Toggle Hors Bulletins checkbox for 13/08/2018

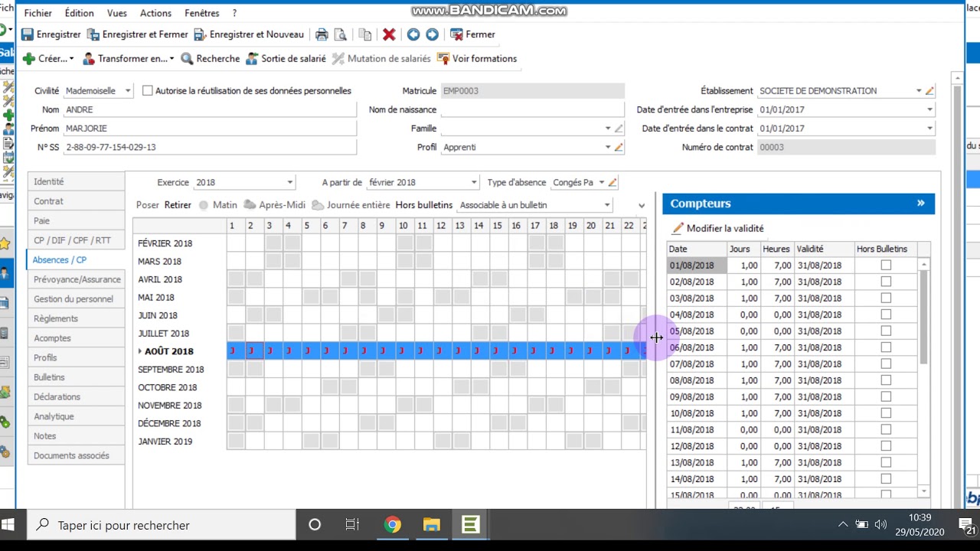tap(886, 462)
